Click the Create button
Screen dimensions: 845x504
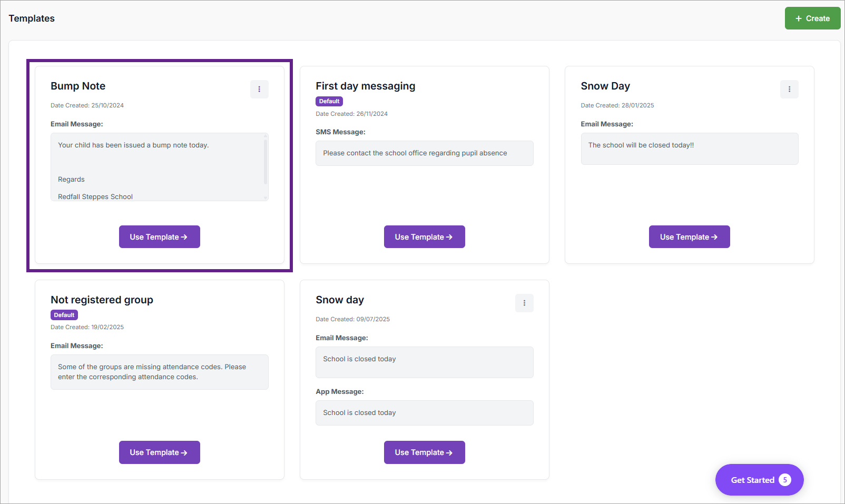[812, 18]
